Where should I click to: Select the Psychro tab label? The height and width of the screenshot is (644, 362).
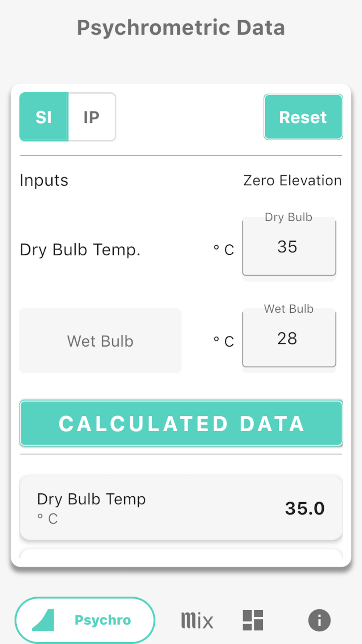click(x=102, y=620)
